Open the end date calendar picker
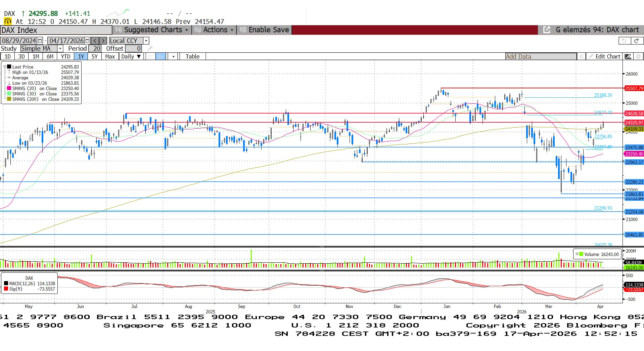Image resolution: width=644 pixels, height=351 pixels. 87,41
